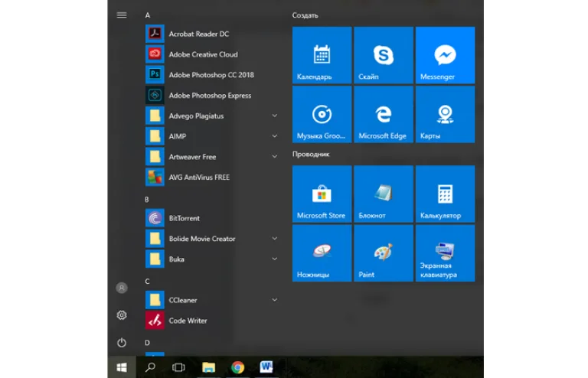588x378 pixels.
Task: Click the AVG AntiVirus FREE label
Action: (x=199, y=178)
